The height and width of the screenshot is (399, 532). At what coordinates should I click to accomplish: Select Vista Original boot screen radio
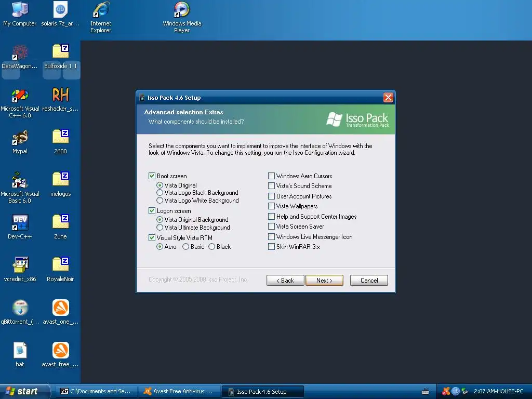pyautogui.click(x=159, y=185)
